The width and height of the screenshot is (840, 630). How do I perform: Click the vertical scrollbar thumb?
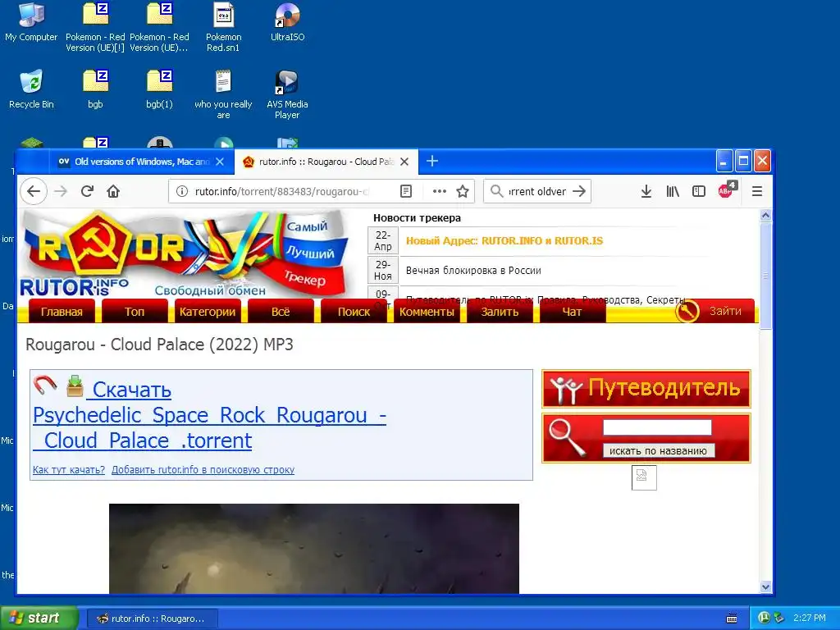[765, 276]
